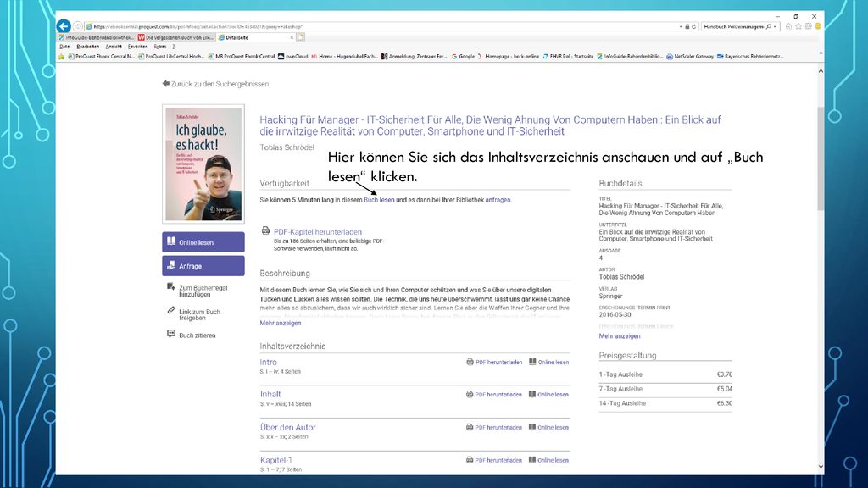868x488 pixels.
Task: Open the browser tools gear icon
Action: (808, 26)
